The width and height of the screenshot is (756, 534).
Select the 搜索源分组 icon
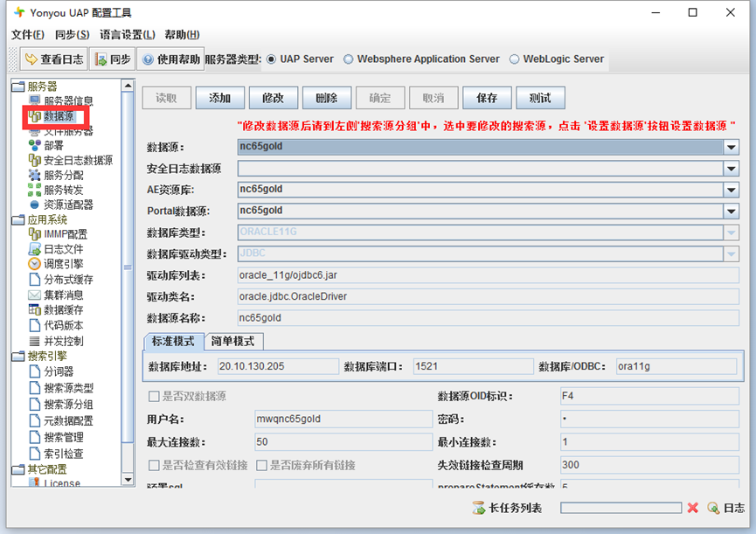[34, 405]
